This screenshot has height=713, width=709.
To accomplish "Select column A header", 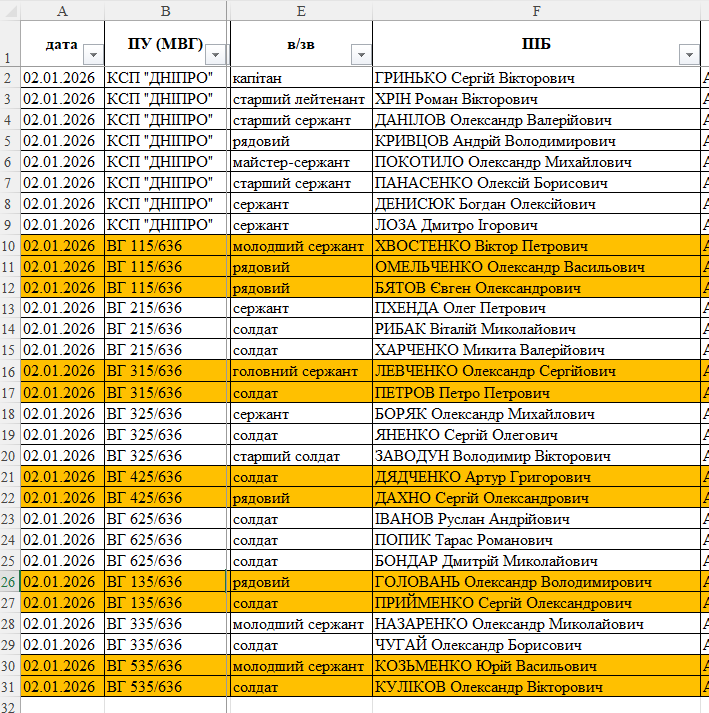I will tap(62, 10).
